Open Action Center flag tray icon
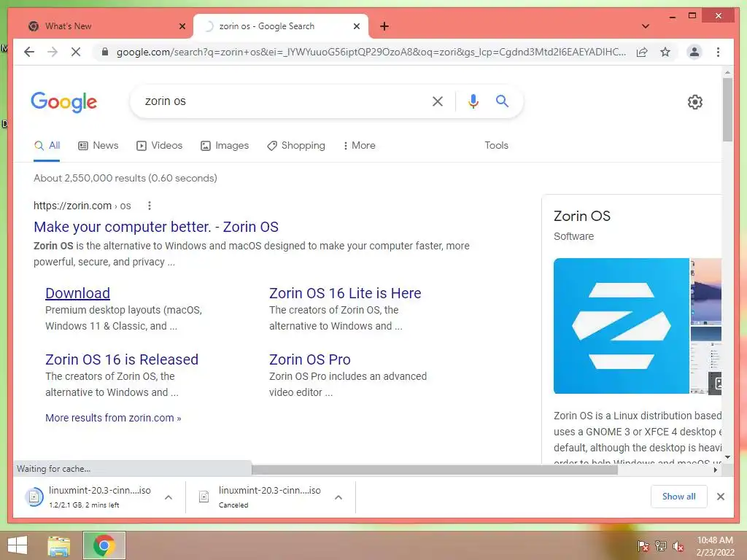This screenshot has width=747, height=560. tap(643, 546)
